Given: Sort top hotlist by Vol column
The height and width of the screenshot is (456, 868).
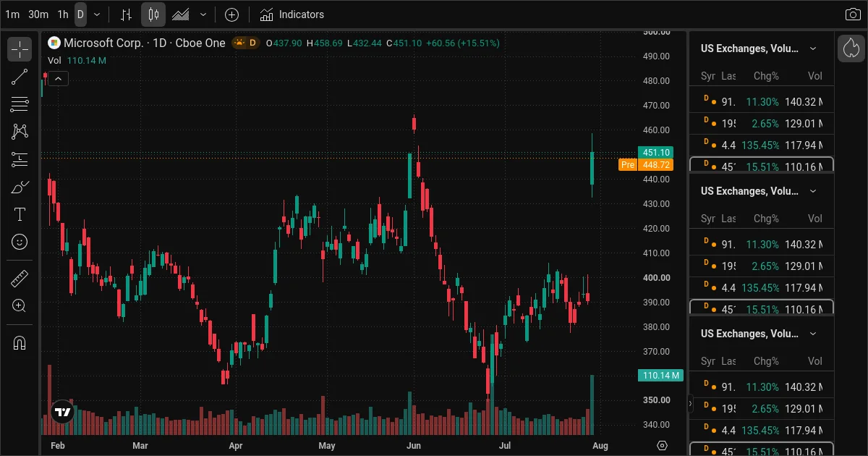Looking at the screenshot, I should 815,76.
